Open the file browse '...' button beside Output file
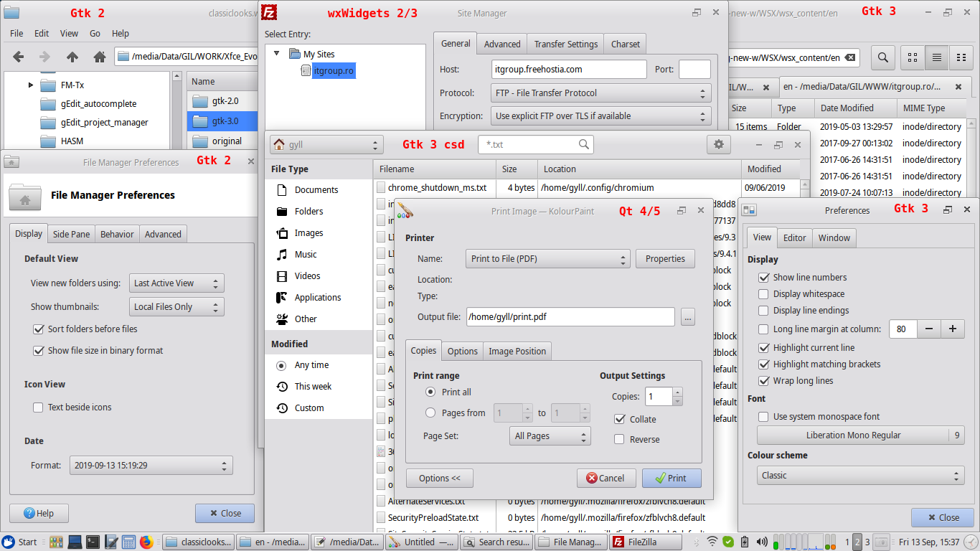 (x=688, y=316)
